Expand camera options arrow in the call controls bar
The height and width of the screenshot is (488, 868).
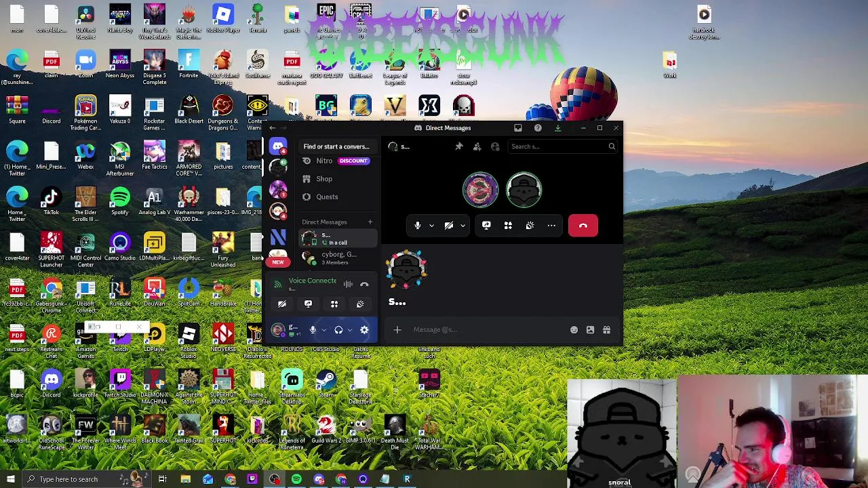[463, 226]
